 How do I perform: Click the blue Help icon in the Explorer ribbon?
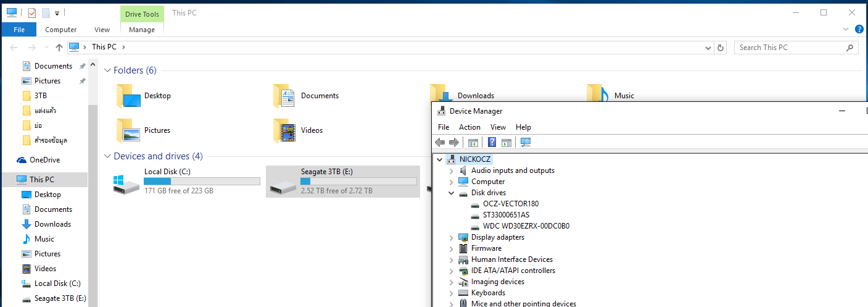coord(859,29)
